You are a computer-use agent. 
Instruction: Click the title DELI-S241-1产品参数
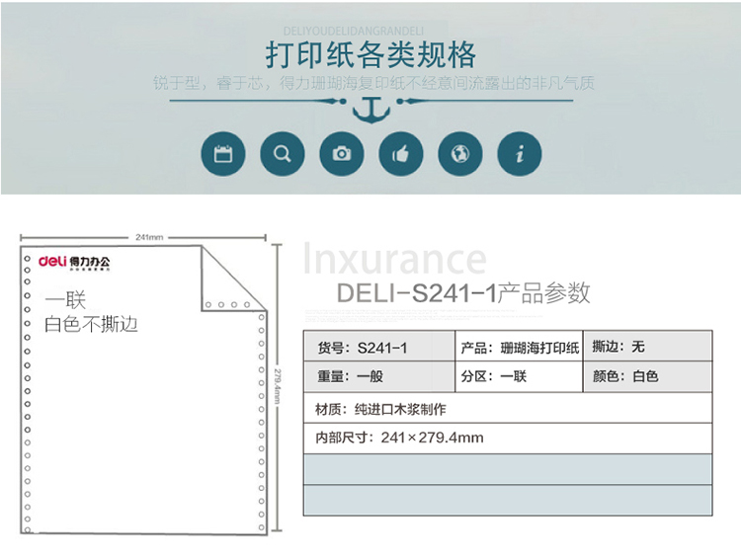tap(463, 293)
